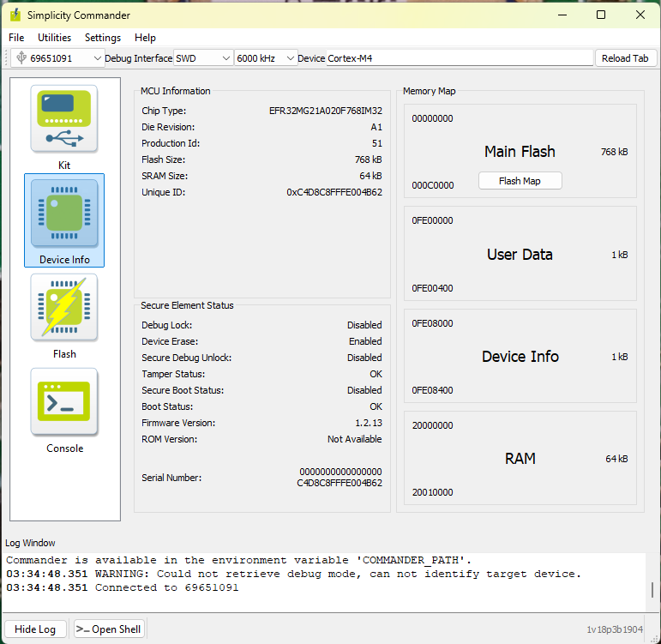The image size is (661, 644).
Task: Maximize the Simplicity Commander window
Action: point(601,15)
